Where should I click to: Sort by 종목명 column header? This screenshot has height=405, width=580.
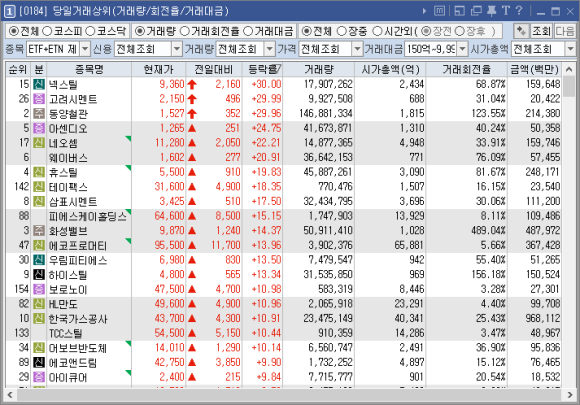point(89,70)
